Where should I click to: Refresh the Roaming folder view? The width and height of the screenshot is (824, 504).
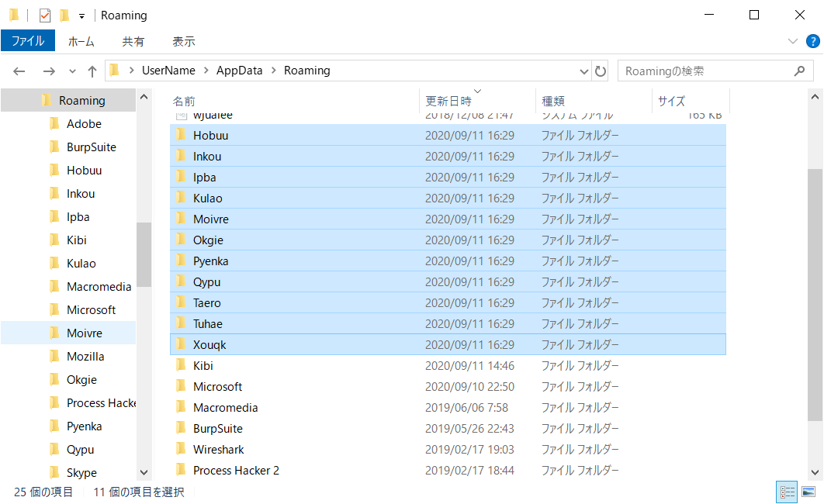[x=600, y=71]
